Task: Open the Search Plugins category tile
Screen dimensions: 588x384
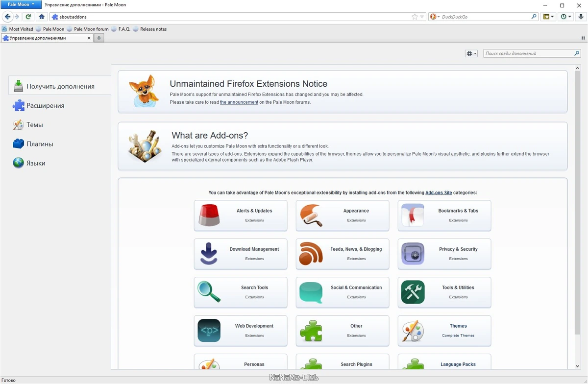Action: pyautogui.click(x=343, y=362)
